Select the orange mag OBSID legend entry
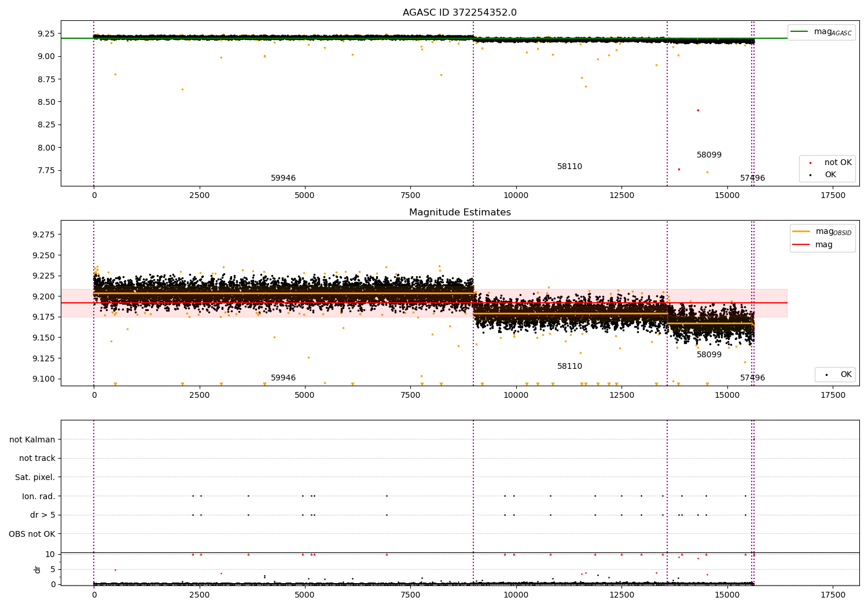Screen dimensions: 868x608 (822, 232)
